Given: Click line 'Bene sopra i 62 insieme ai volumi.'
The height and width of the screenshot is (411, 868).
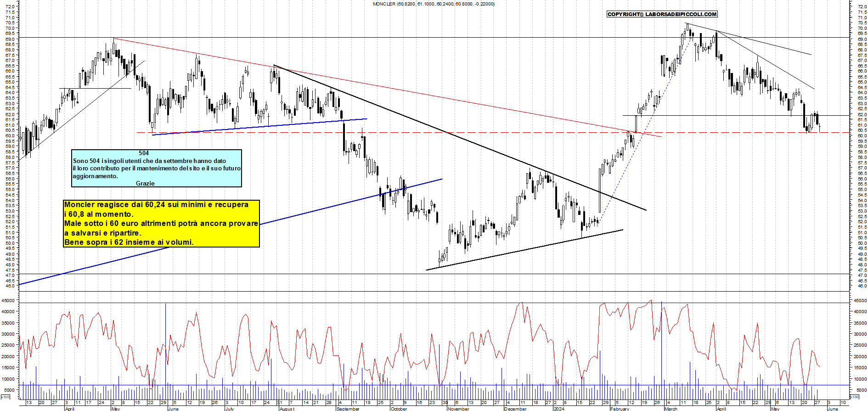Looking at the screenshot, I should (129, 242).
